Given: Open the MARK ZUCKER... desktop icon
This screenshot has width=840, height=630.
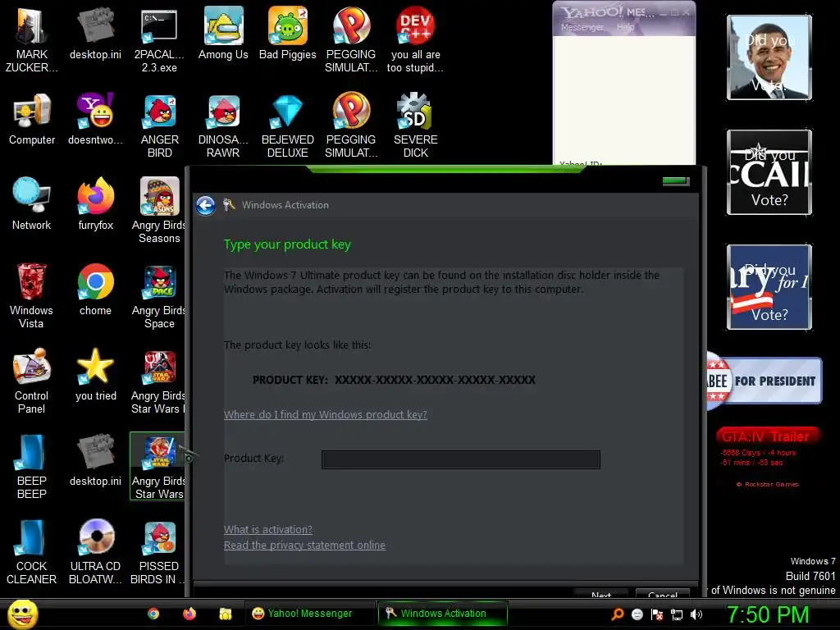Looking at the screenshot, I should point(31,39).
